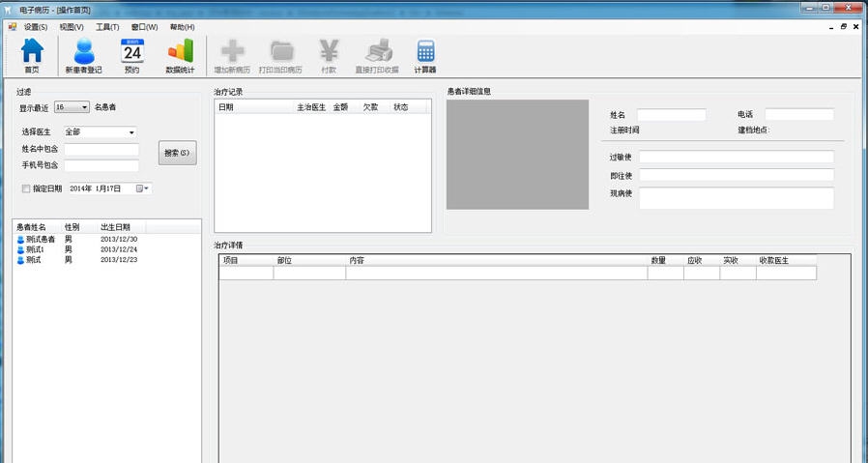Click the 内容 column header

(497, 260)
